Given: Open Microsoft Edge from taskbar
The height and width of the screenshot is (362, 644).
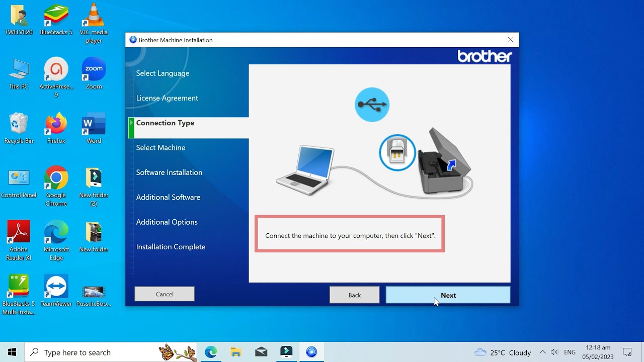Looking at the screenshot, I should coord(211,352).
